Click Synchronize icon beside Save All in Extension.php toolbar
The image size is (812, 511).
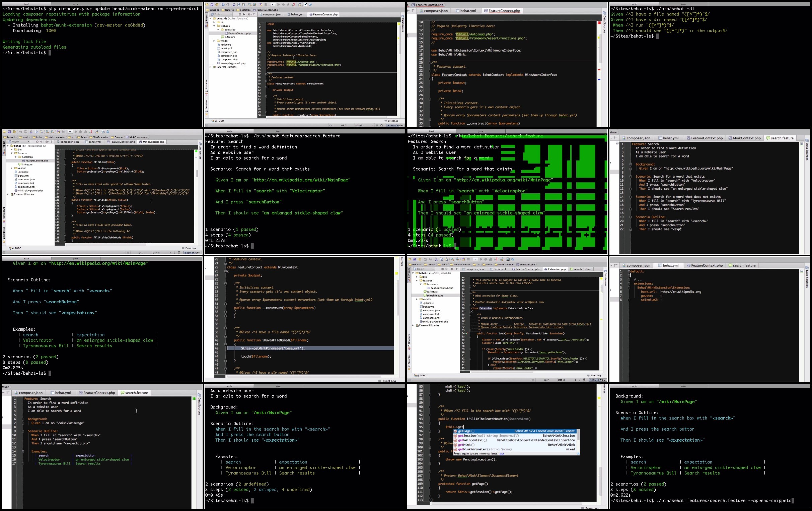point(420,259)
